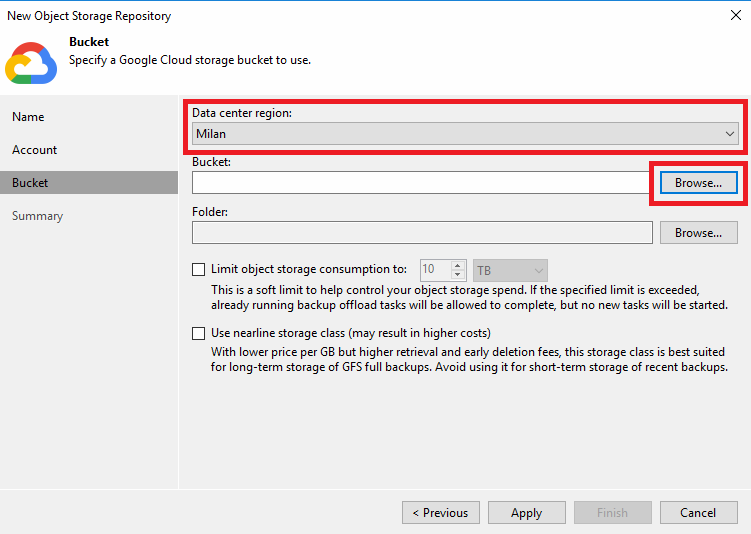
Task: Focus the Bucket text field
Action: 422,182
